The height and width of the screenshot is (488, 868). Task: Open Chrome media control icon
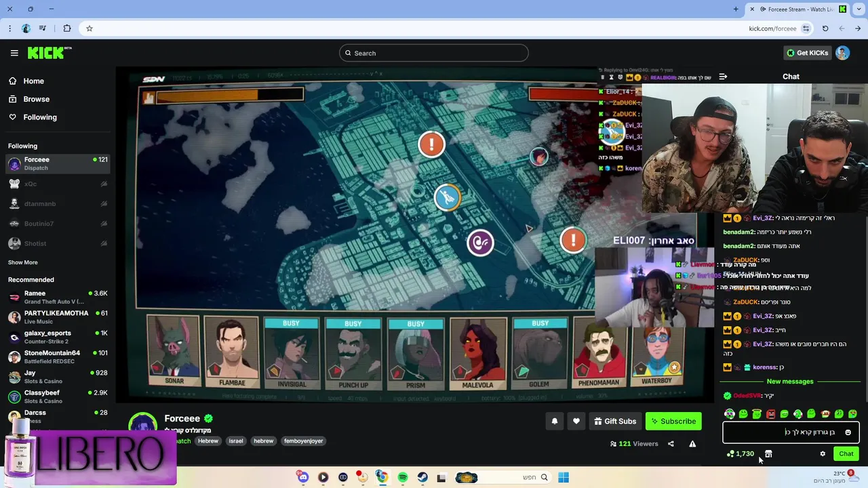(43, 28)
